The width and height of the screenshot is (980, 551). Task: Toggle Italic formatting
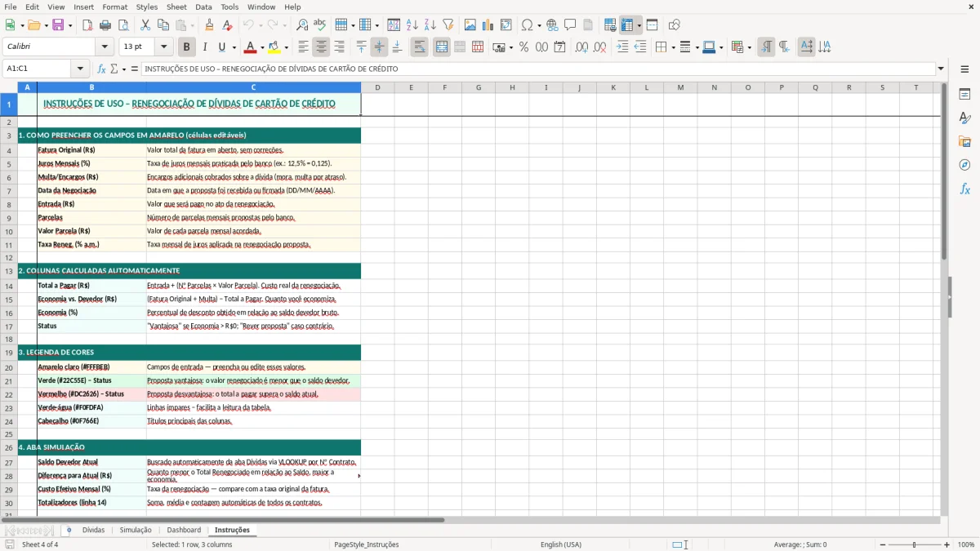[204, 47]
